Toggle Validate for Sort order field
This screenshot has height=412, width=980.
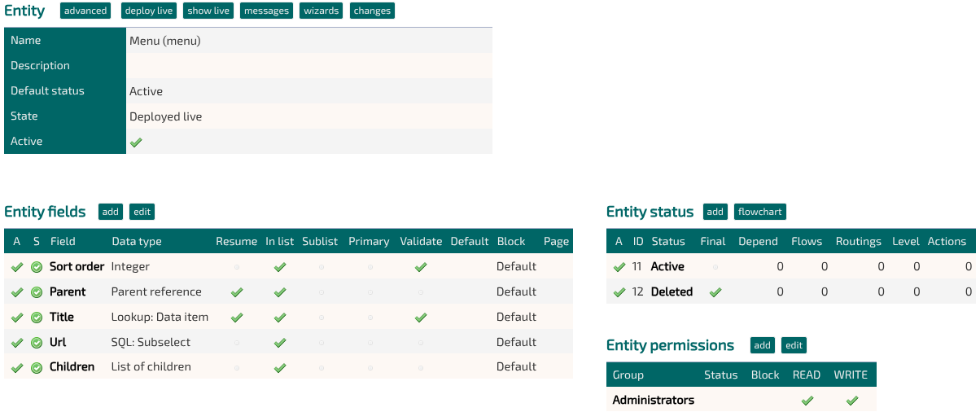[x=421, y=267]
